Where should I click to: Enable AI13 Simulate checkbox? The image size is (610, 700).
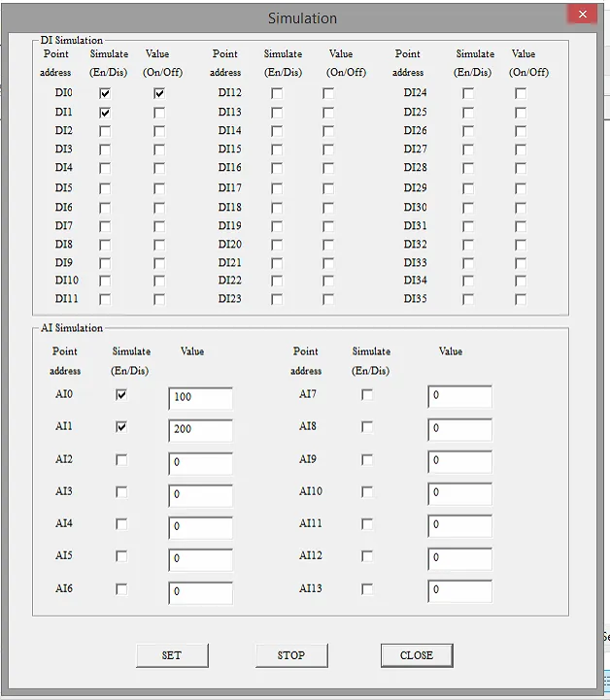tap(367, 589)
